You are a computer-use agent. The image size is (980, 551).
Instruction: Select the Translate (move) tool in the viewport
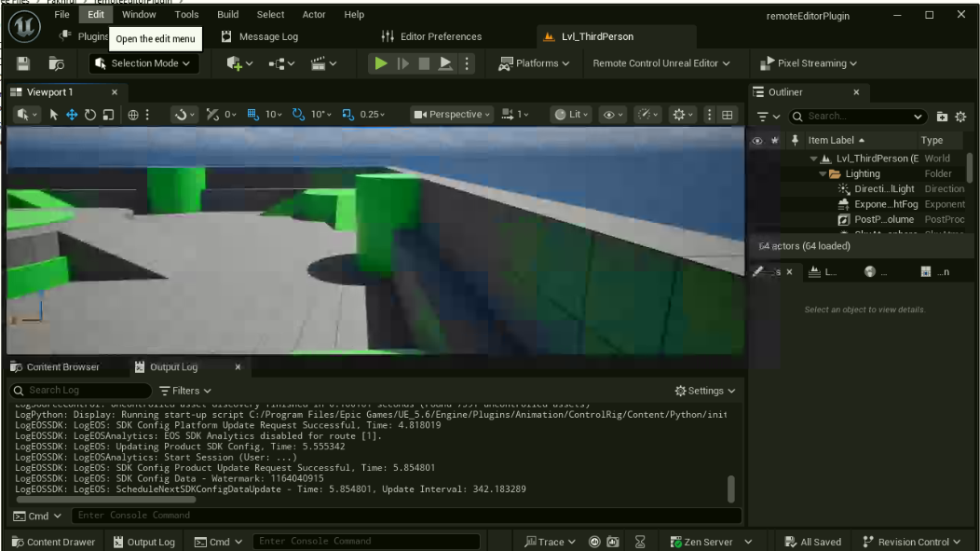coord(72,115)
